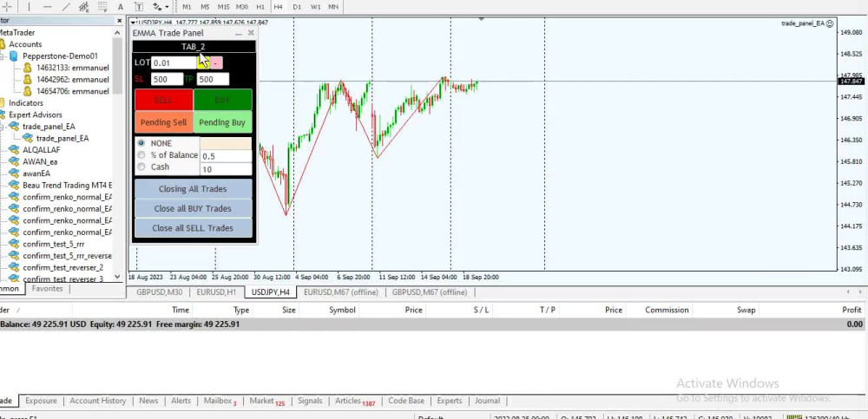Click the trade_panel_EA smiley icon
Screen dimensions: 868x419
(x=829, y=23)
